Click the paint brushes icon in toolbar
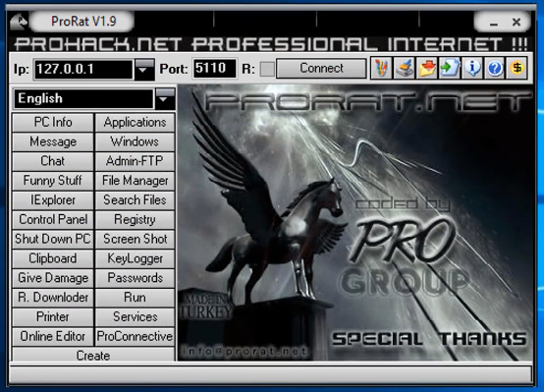This screenshot has height=392, width=544. pyautogui.click(x=381, y=68)
